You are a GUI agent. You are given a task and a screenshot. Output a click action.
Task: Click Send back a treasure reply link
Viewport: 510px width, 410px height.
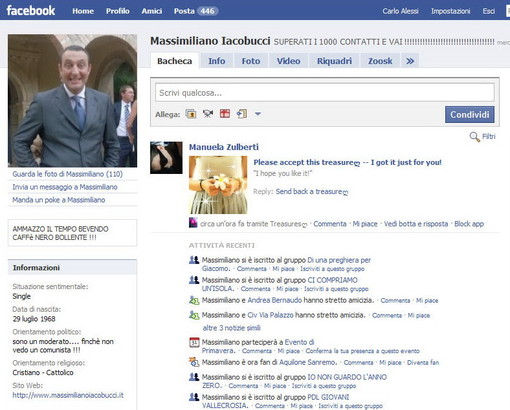[312, 192]
